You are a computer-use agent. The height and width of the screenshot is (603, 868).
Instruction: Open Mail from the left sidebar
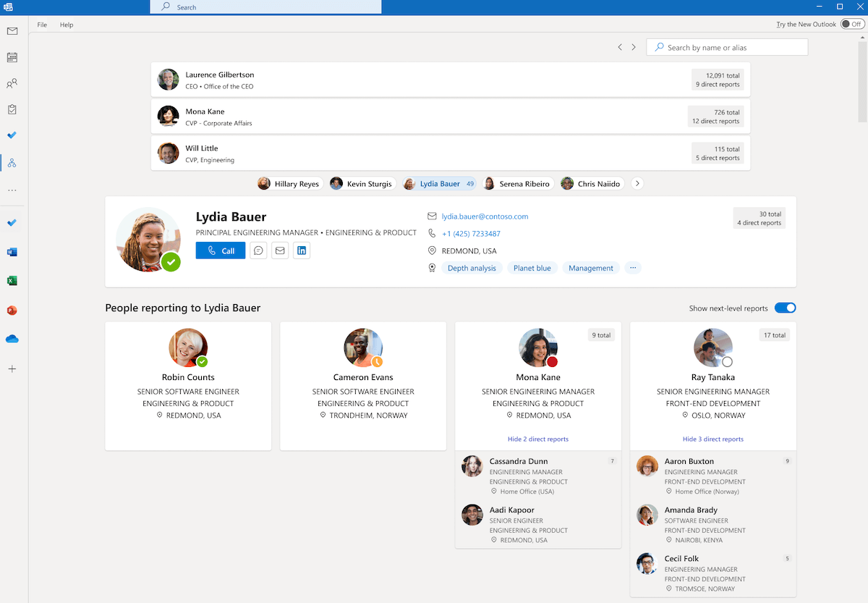tap(12, 31)
